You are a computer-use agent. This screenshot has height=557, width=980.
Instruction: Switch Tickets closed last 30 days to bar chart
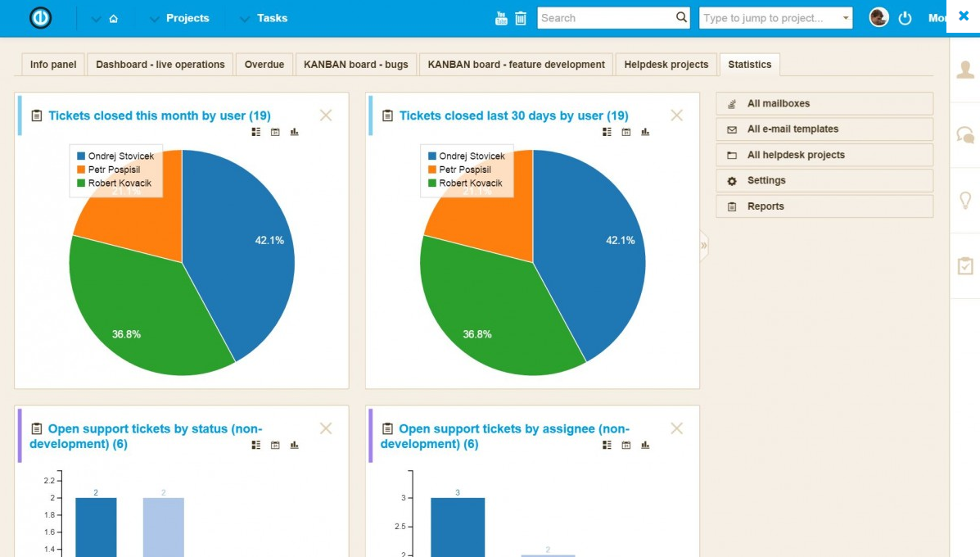[645, 132]
